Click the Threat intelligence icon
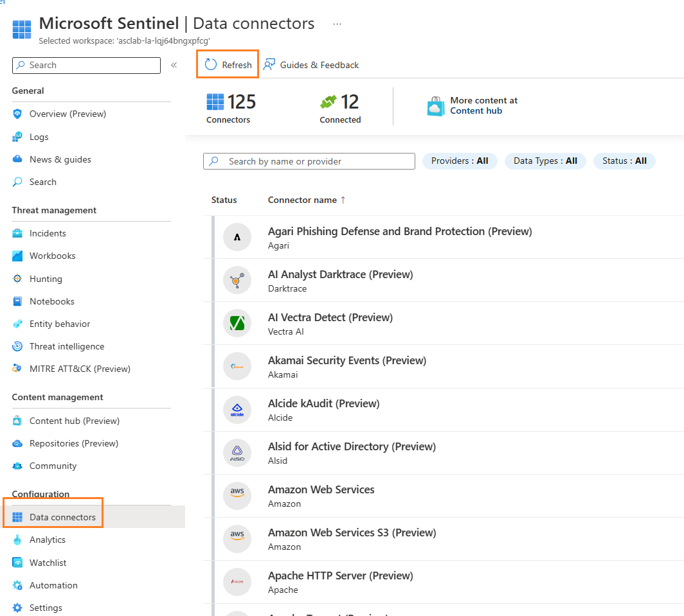The height and width of the screenshot is (616, 684). [x=17, y=346]
